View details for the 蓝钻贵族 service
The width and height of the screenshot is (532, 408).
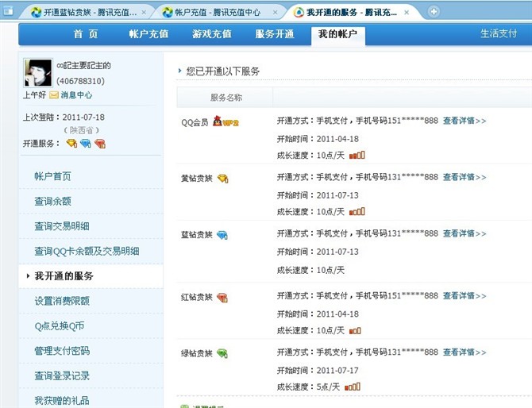465,233
